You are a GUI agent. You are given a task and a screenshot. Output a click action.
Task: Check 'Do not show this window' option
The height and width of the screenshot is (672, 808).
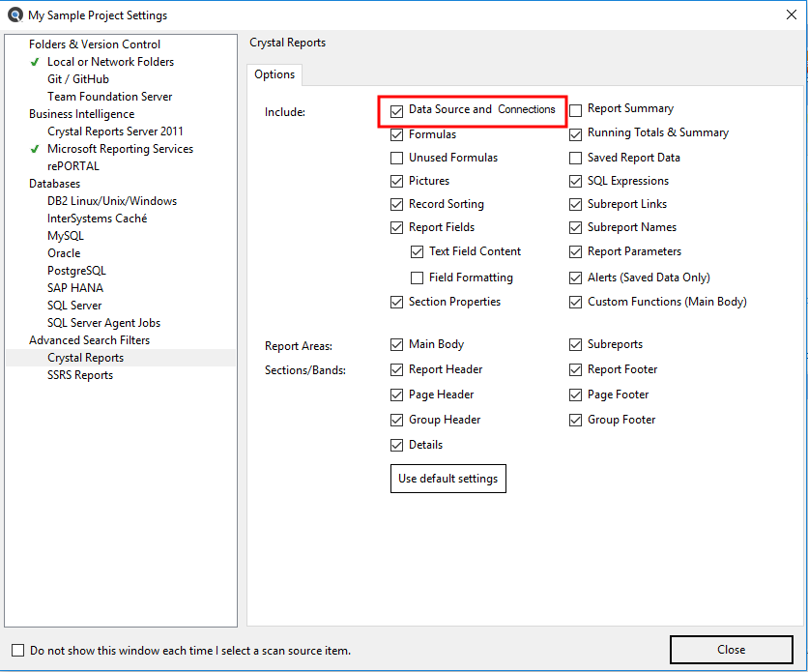tap(18, 651)
